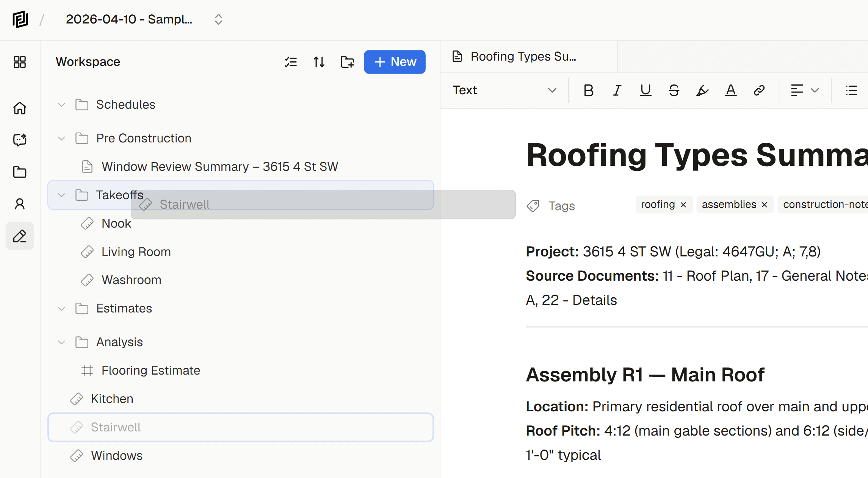The image size is (868, 478).
Task: Click the new folder icon
Action: [x=347, y=62]
